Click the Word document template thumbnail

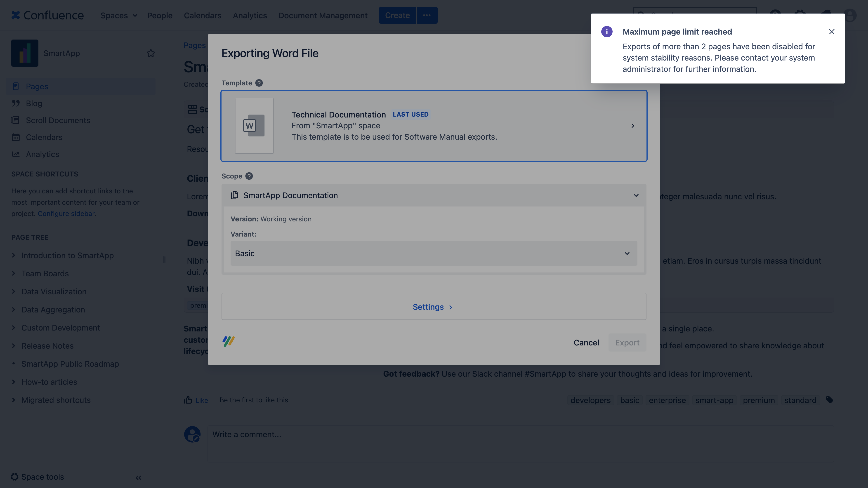254,126
